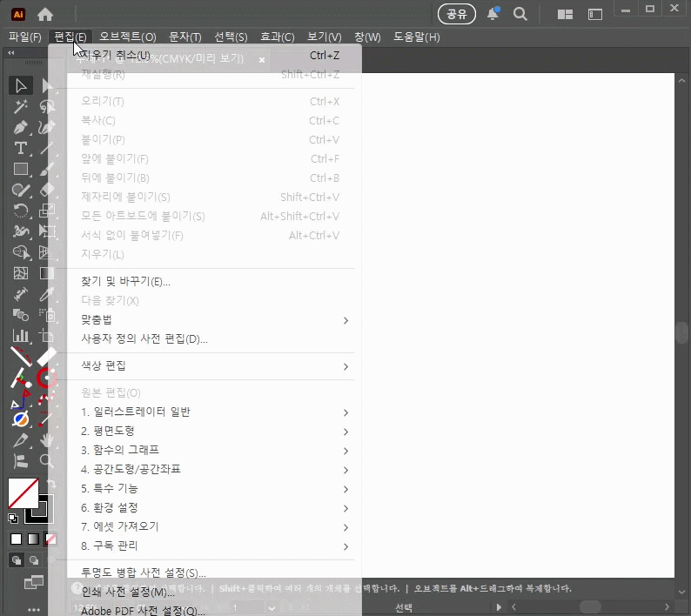Collapse the toolbar double-arrow

point(11,53)
